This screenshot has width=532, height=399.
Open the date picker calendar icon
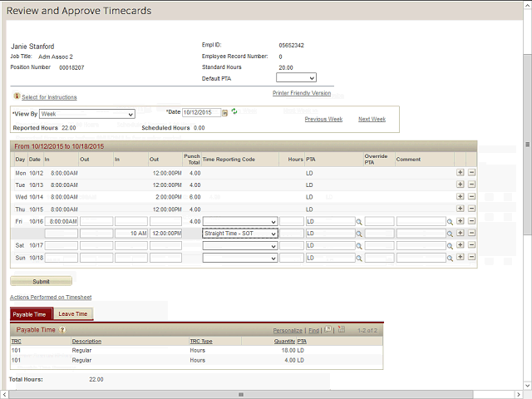pyautogui.click(x=225, y=112)
